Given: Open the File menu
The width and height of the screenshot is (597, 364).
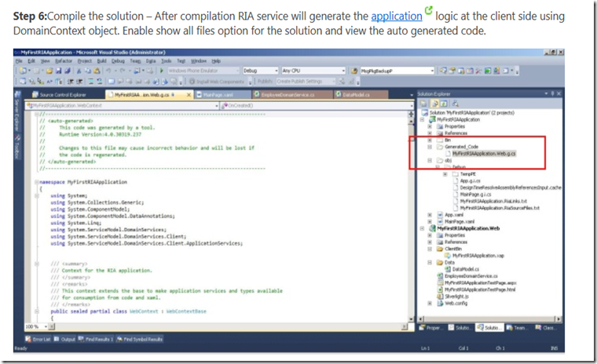Looking at the screenshot, I should click(19, 61).
